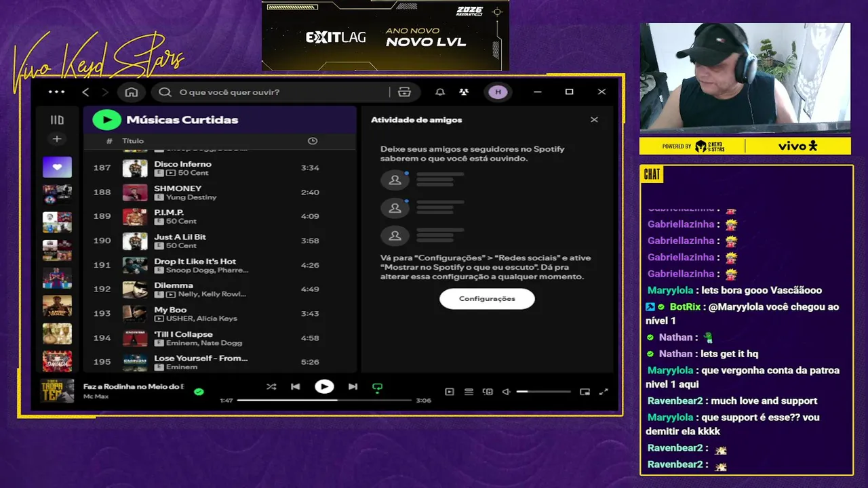Open the Browse icon in search bar
The height and width of the screenshot is (488, 868).
tap(405, 92)
